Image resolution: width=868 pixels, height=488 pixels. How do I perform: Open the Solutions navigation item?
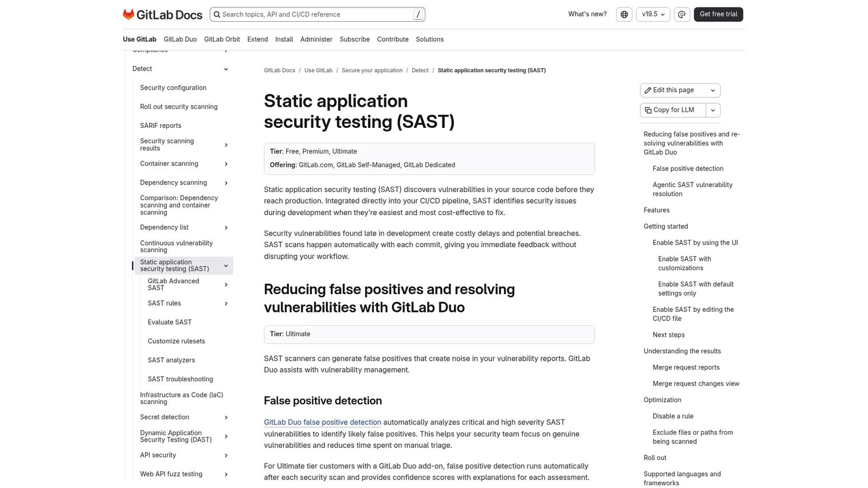429,40
